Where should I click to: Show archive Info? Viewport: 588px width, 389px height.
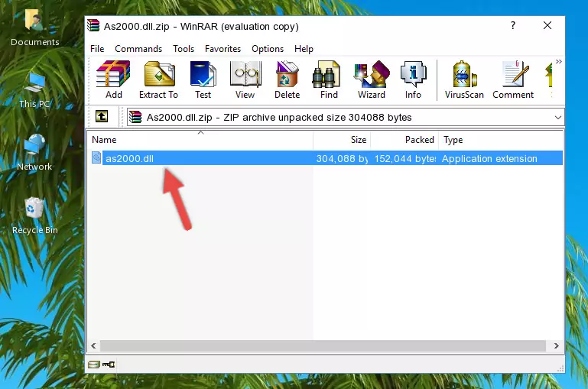click(413, 79)
